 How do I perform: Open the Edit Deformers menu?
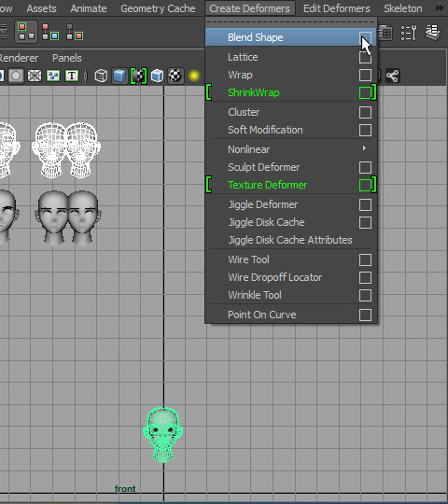point(337,8)
